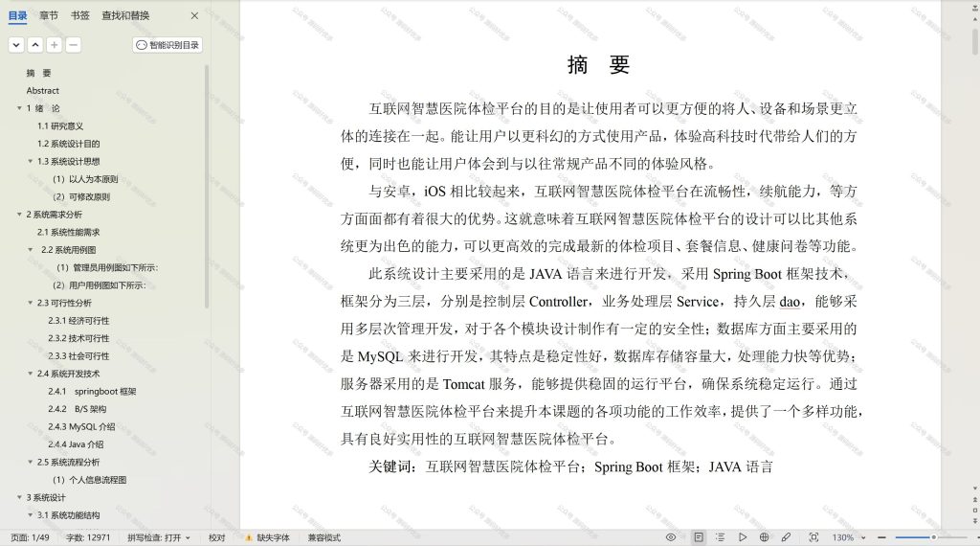Jump to 1.2 系统设计目的
This screenshot has width=980, height=546.
(68, 144)
